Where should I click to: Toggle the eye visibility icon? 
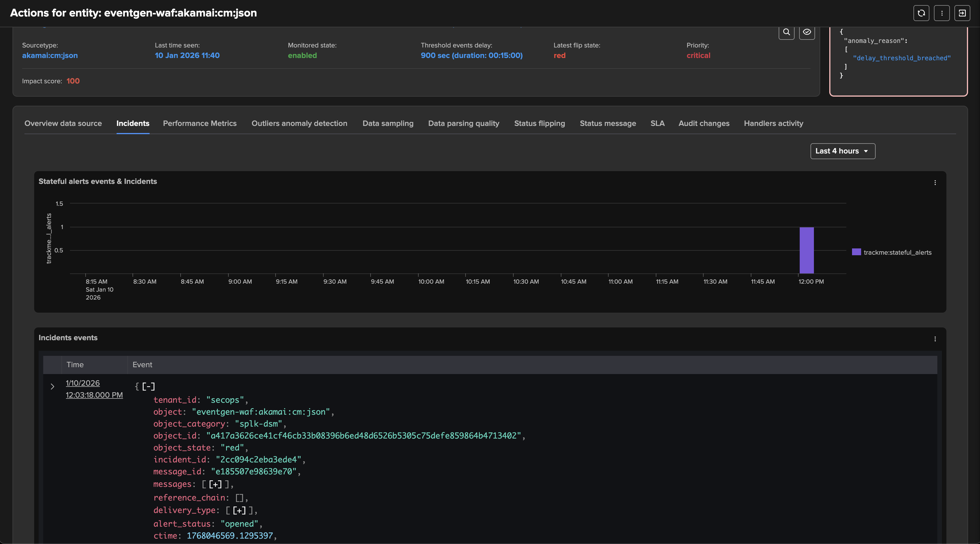pos(807,32)
